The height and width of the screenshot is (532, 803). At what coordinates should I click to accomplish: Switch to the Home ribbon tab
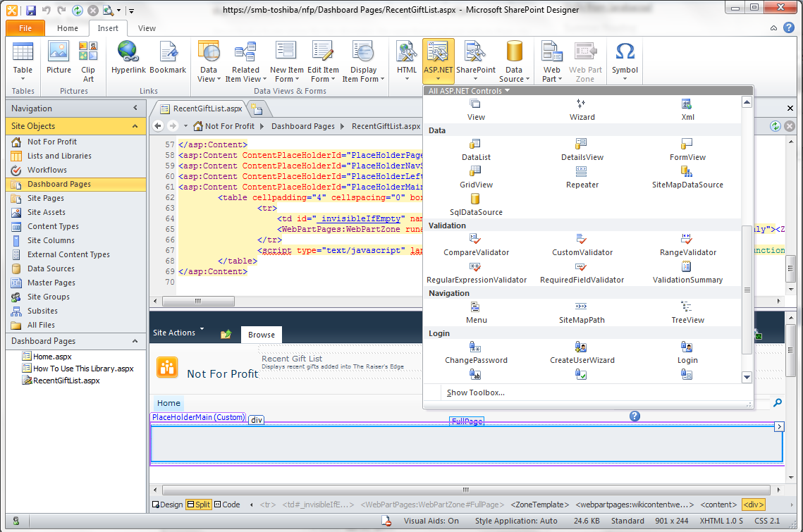(68, 28)
